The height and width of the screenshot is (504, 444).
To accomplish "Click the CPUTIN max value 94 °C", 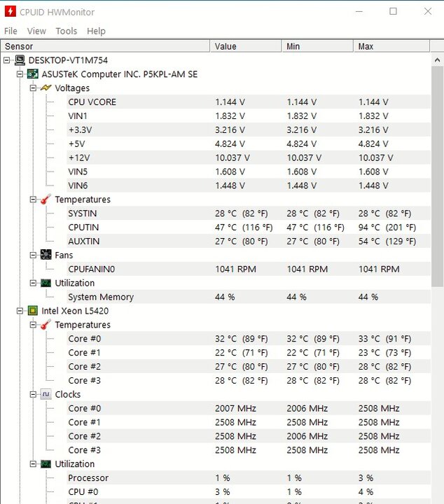I will [387, 227].
